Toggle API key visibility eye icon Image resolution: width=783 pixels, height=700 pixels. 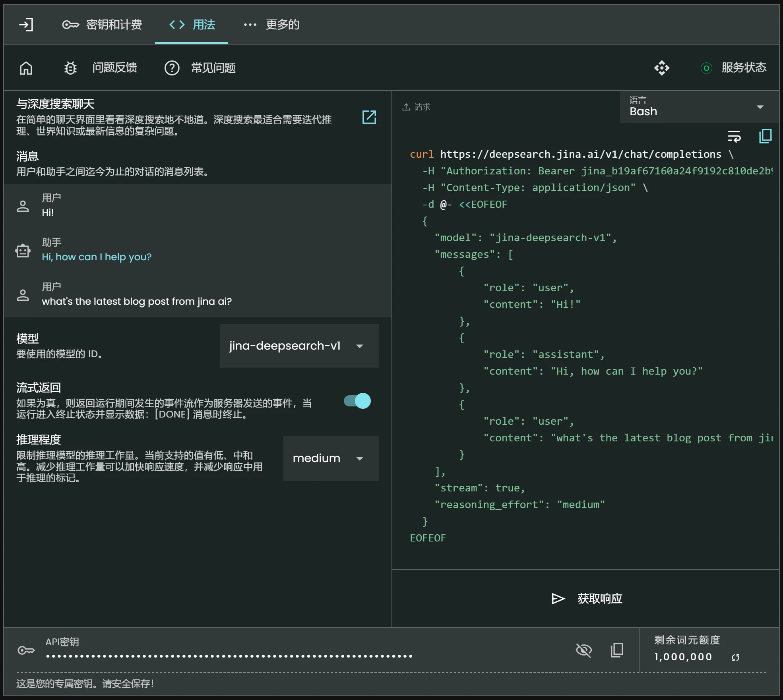[584, 650]
